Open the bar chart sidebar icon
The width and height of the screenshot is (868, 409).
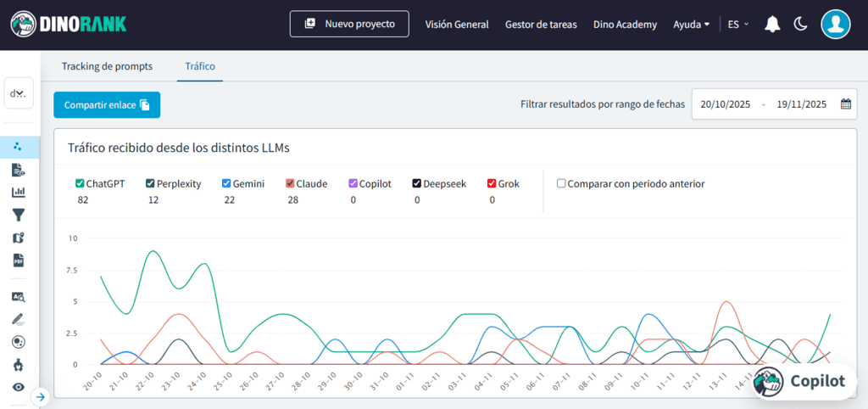pos(19,193)
